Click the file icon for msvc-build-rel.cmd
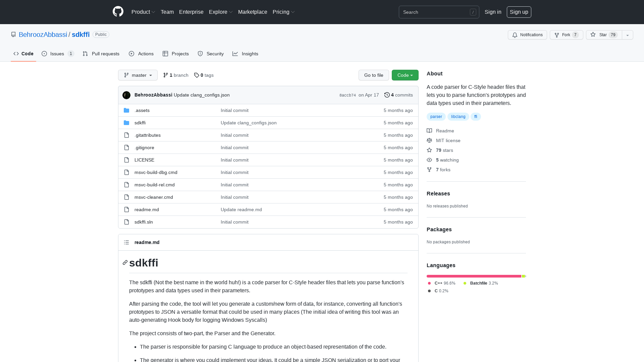This screenshot has height=362, width=644. (x=126, y=185)
